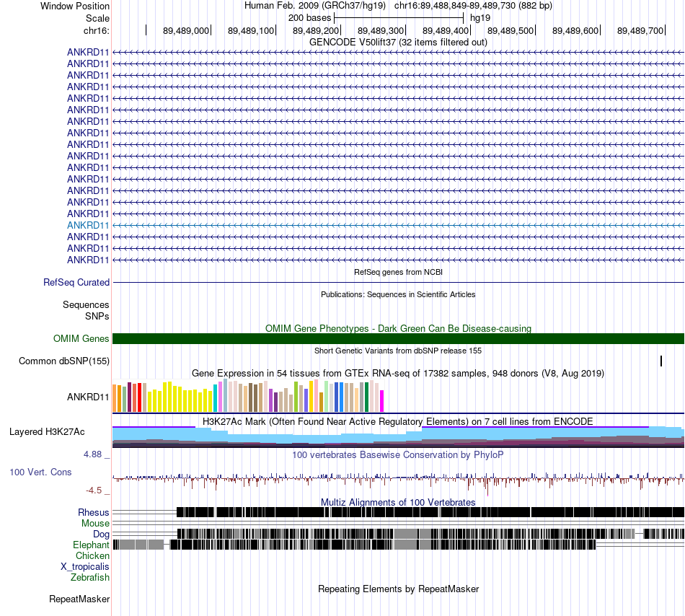The height and width of the screenshot is (616, 685).
Task: Open the 'RefSeq genes from NCBI' track title
Action: tap(398, 272)
